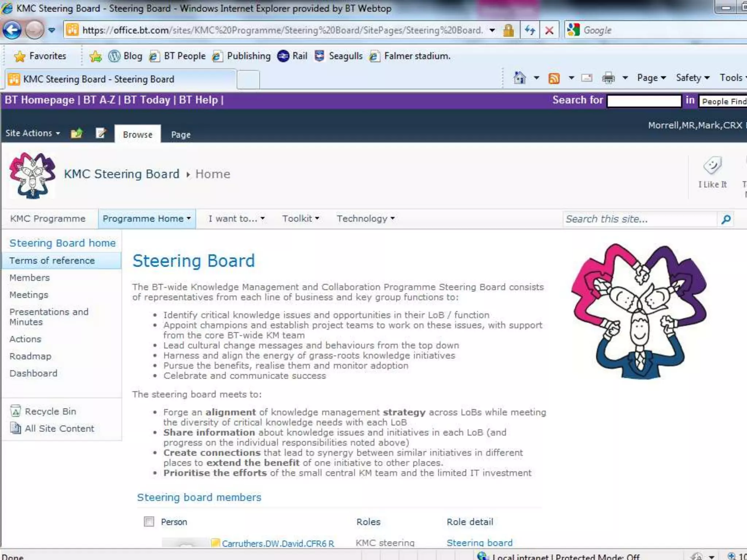Expand the I want to... menu
Screen dimensions: 747x560
click(x=236, y=219)
